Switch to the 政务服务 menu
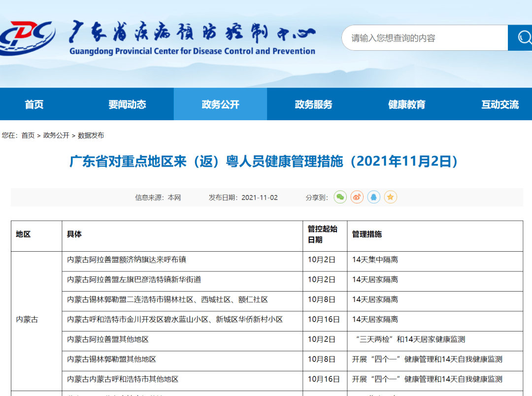This screenshot has height=396, width=532. tap(314, 104)
